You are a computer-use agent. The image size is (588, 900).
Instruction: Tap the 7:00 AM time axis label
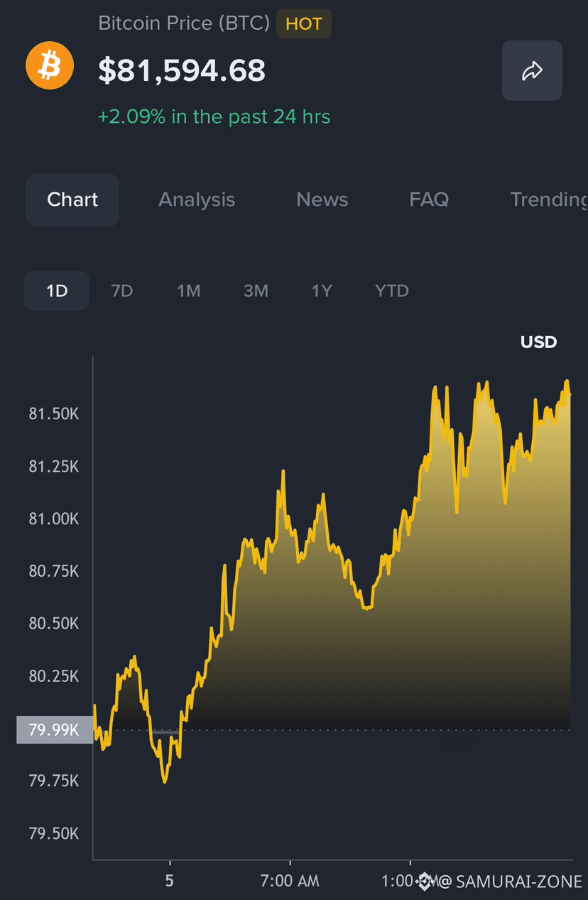click(x=290, y=882)
